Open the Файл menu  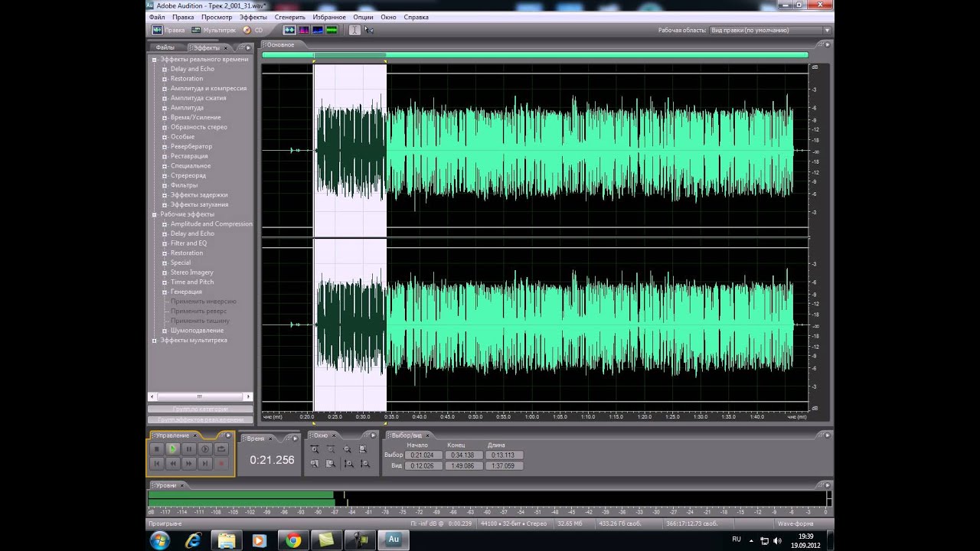pos(157,17)
